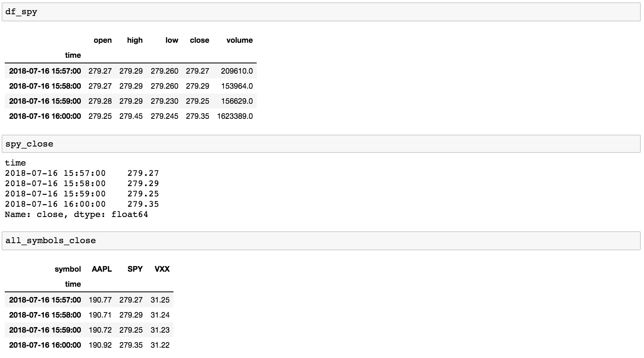Click the 'open' column header
The height and width of the screenshot is (358, 644).
103,40
